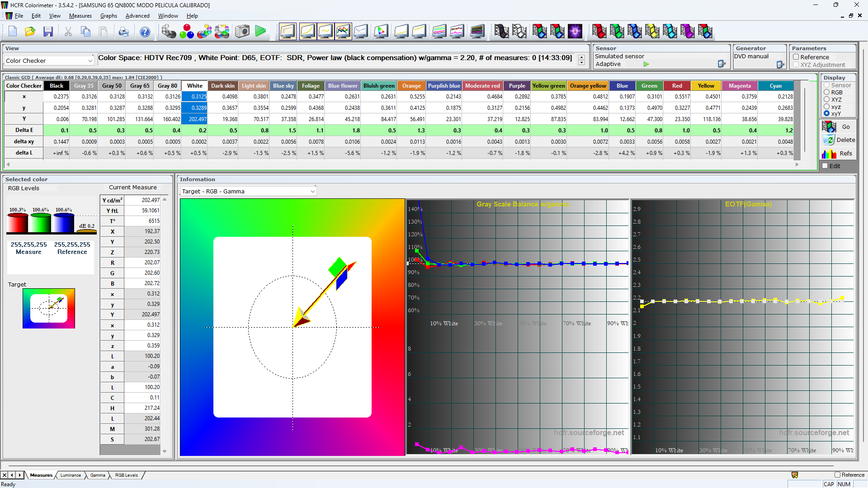The width and height of the screenshot is (868, 488).
Task: Start continuous measures with green play icon
Action: tap(260, 31)
